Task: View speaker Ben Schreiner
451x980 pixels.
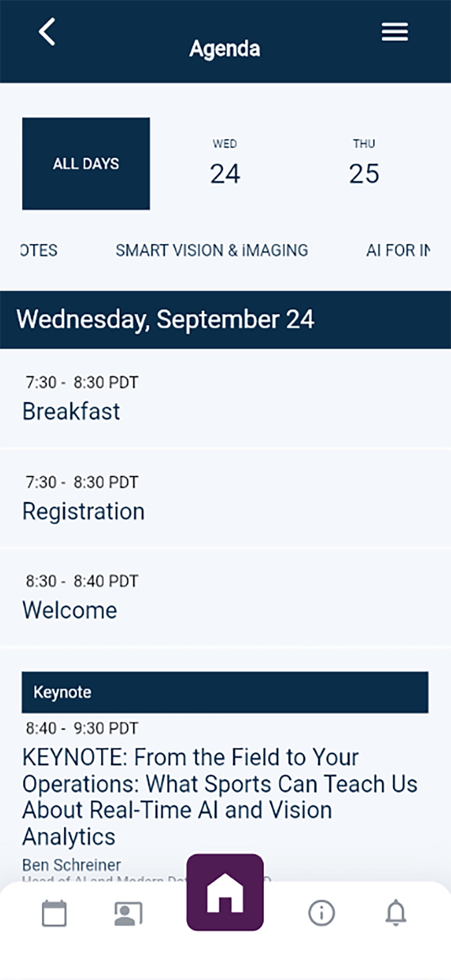Action: 71,865
